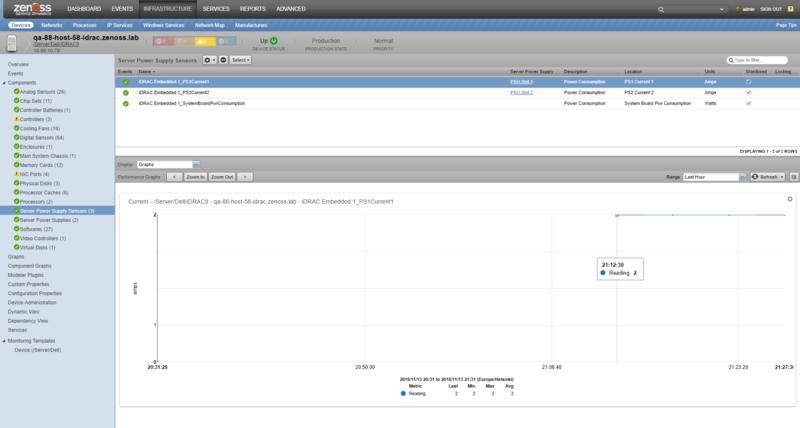The height and width of the screenshot is (428, 800).
Task: Open the gear action menu in Sensors panel
Action: 209,60
